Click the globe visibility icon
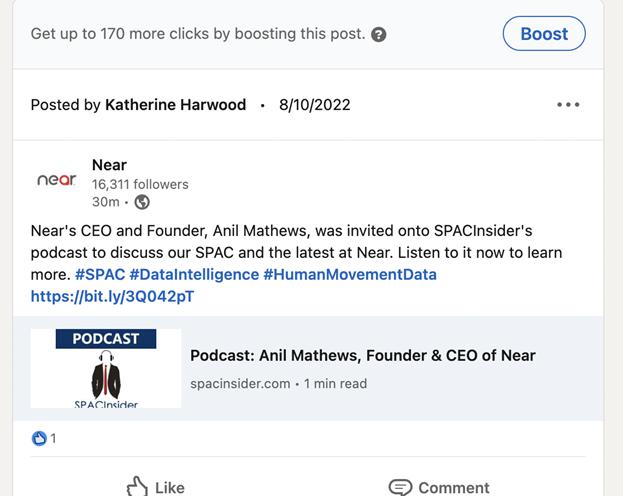Viewport: 623px width, 496px height. [142, 202]
